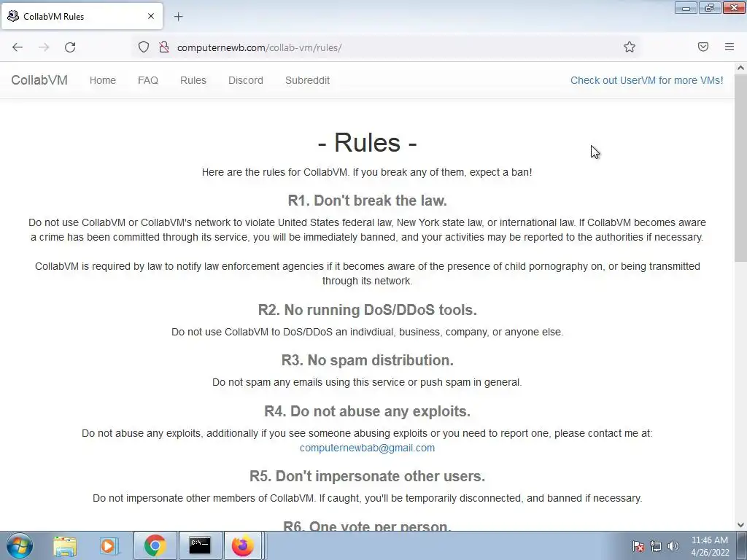Click the Check out UserVM link
Image resolution: width=747 pixels, height=560 pixels.
[x=646, y=80]
